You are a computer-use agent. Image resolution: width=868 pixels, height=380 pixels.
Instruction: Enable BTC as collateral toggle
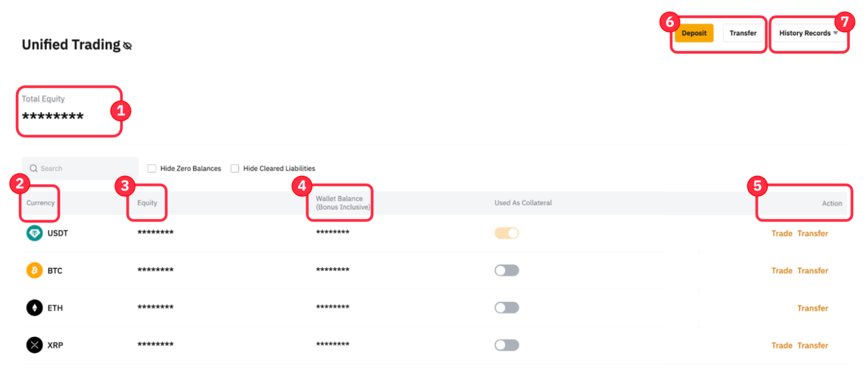point(506,271)
